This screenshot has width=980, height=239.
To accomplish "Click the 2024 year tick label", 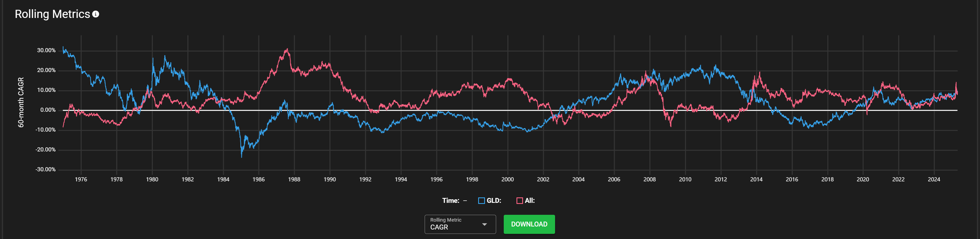I will point(934,179).
